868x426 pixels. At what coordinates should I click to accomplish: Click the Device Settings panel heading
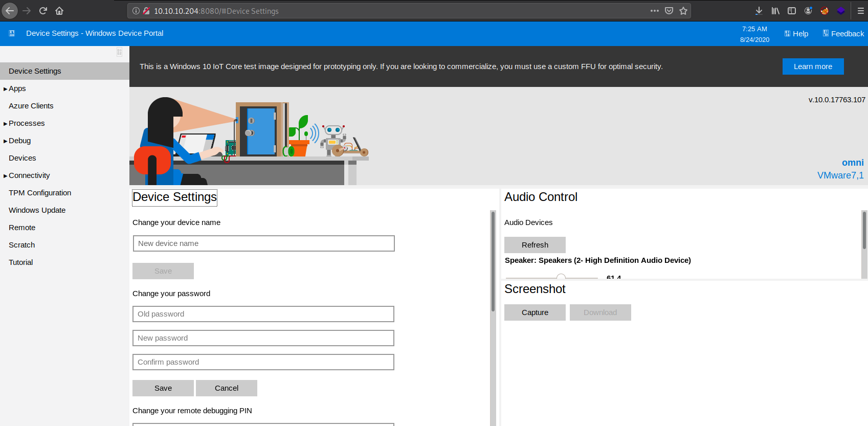tap(175, 197)
